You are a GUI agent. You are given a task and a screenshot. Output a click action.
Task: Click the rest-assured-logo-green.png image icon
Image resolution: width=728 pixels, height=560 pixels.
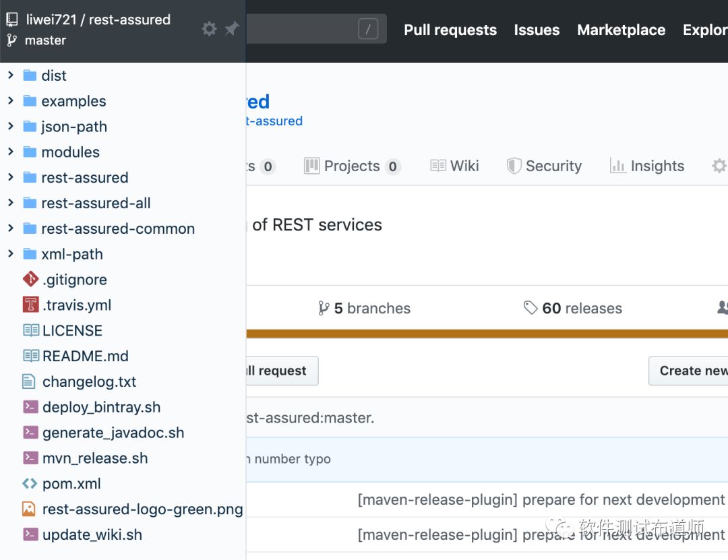(x=29, y=509)
